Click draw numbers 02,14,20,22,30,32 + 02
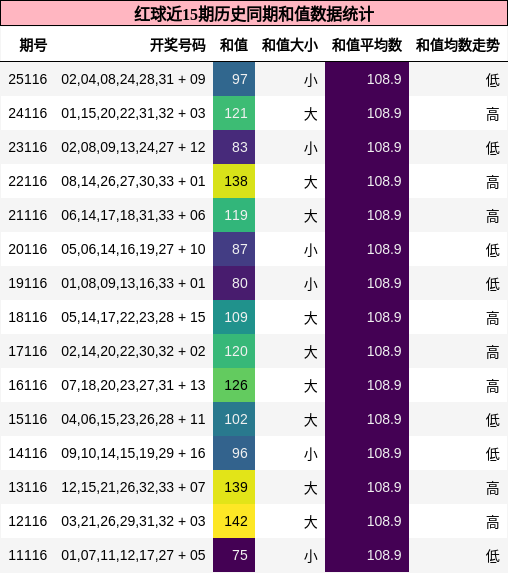The width and height of the screenshot is (508, 573). 133,351
